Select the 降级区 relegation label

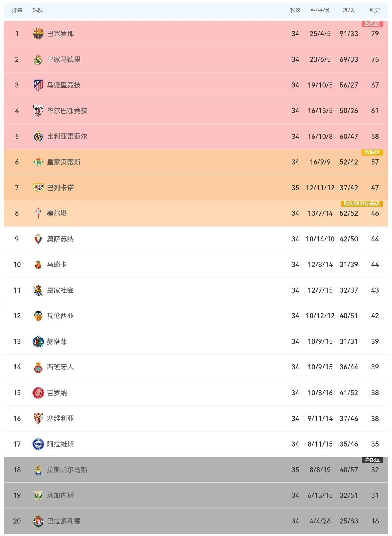[x=372, y=460]
